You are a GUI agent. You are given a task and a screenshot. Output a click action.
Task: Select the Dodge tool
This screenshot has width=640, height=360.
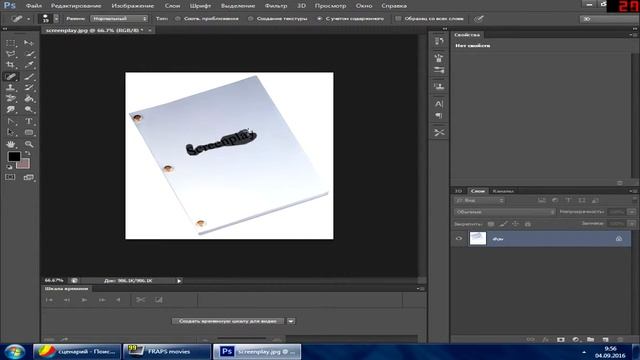(x=29, y=109)
